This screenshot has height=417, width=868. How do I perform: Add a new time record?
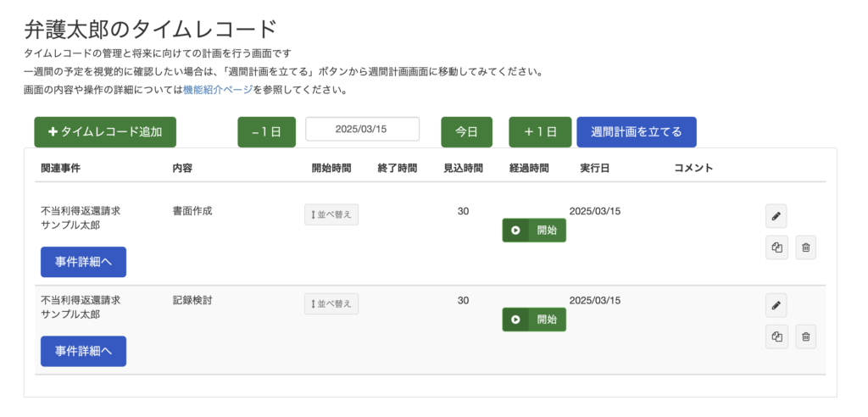click(x=105, y=132)
